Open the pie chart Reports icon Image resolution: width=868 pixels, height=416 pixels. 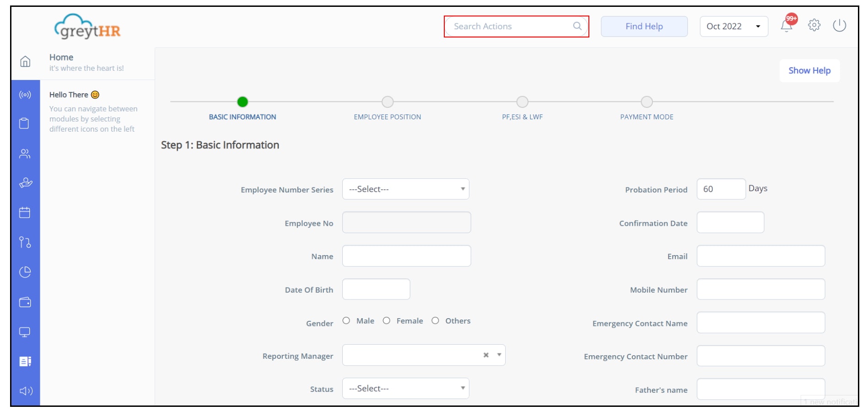25,272
